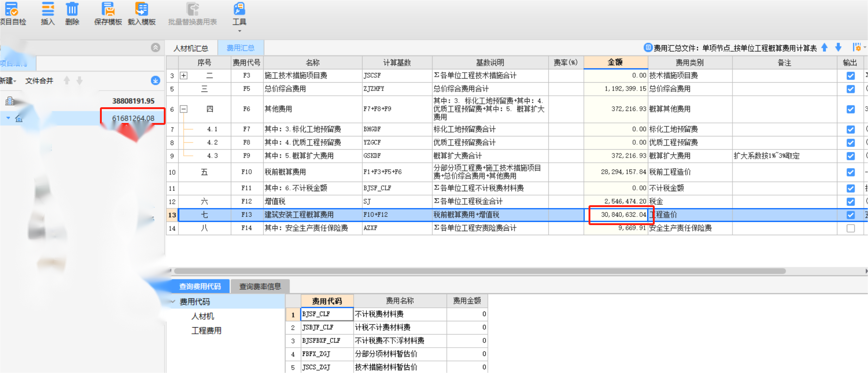This screenshot has width=868, height=373.
Task: Open the 工具 tools dropdown
Action: coord(239,17)
